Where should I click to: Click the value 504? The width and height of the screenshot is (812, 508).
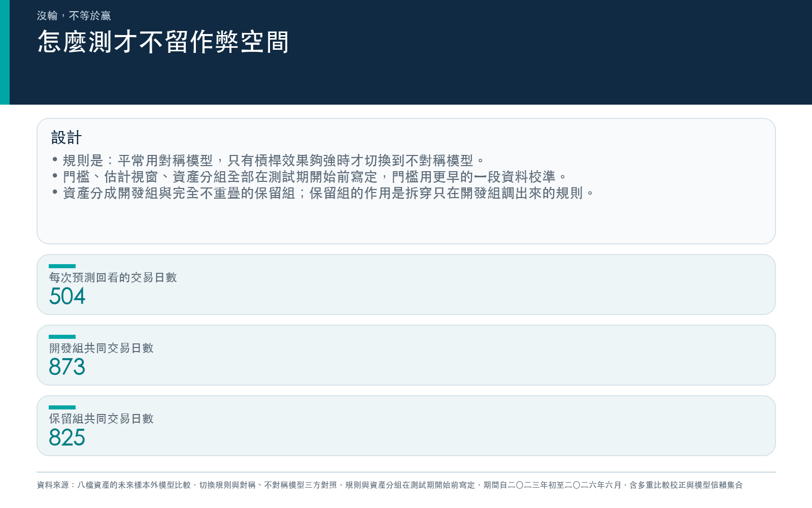pos(67,296)
